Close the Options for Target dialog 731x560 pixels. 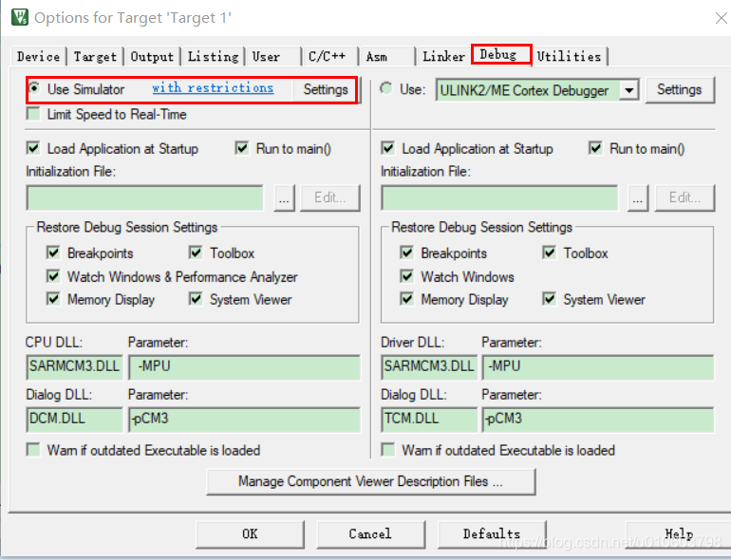[721, 18]
